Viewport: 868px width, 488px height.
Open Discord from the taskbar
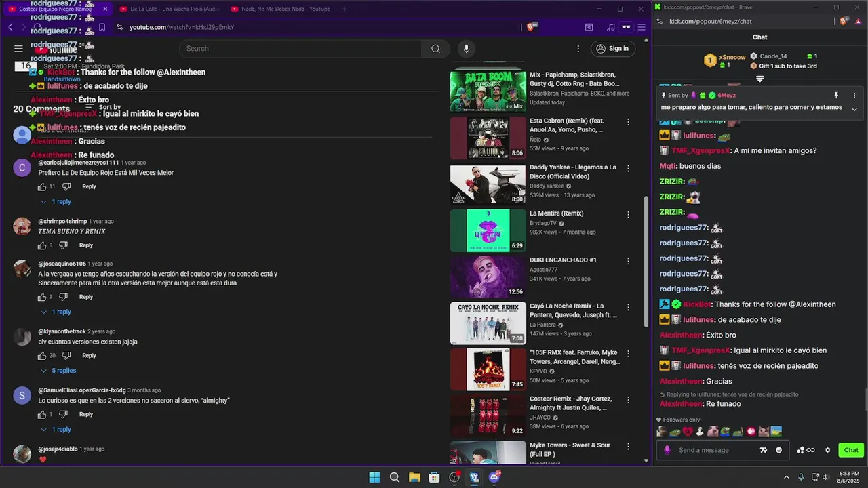click(x=494, y=477)
